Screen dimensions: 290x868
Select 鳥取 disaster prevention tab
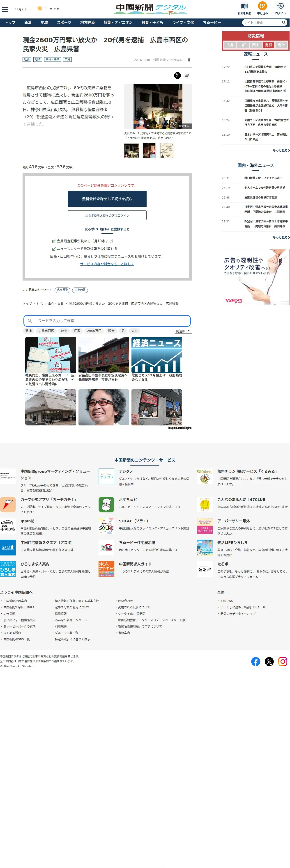pos(281,45)
